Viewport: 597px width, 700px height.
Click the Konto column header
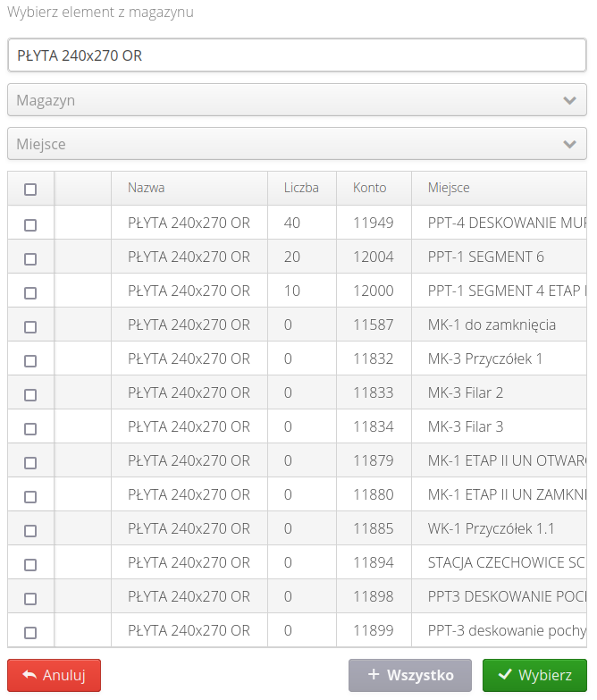(x=370, y=188)
